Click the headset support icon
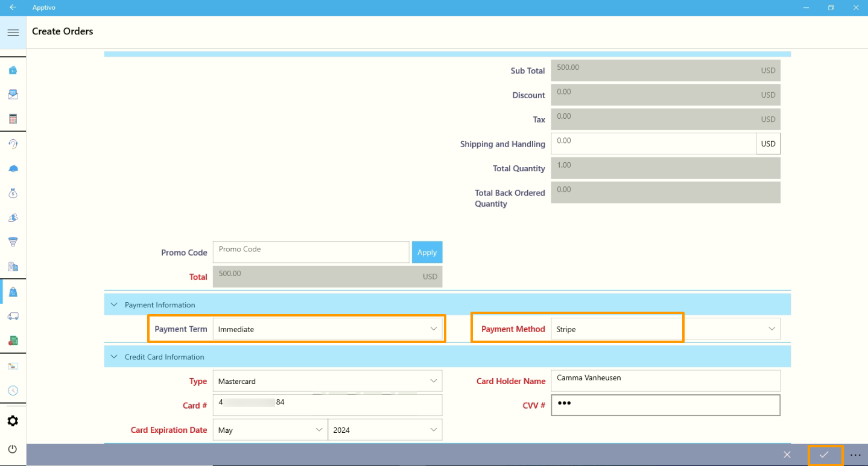This screenshot has height=466, width=868. click(13, 144)
